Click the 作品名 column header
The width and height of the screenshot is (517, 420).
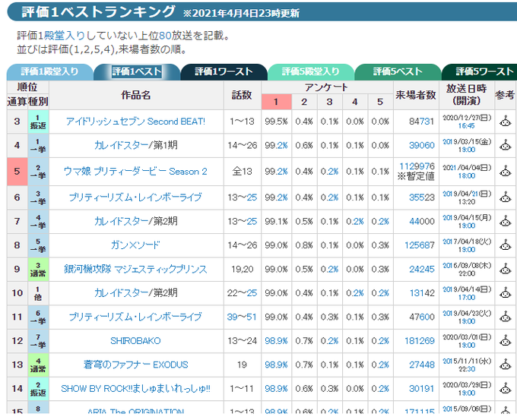(136, 95)
